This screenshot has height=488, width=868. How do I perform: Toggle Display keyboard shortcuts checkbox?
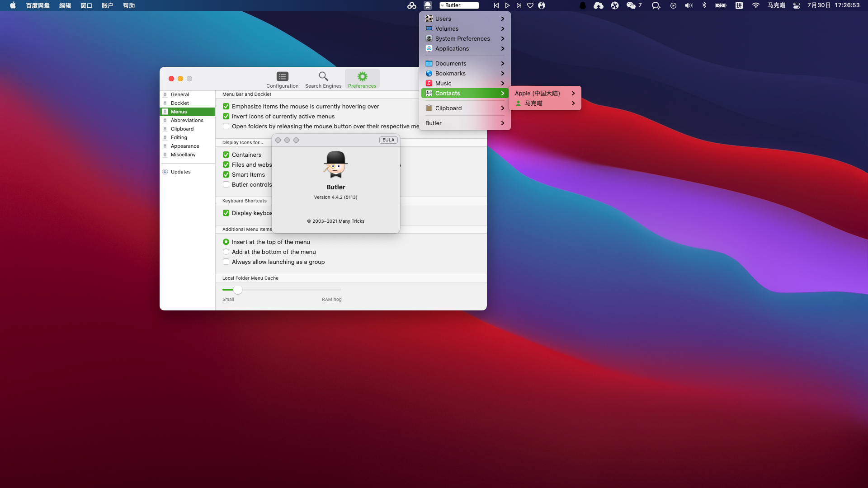(x=226, y=213)
